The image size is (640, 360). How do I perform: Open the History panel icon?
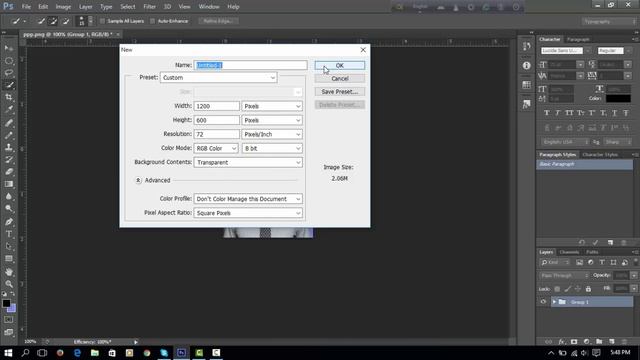pos(527,46)
